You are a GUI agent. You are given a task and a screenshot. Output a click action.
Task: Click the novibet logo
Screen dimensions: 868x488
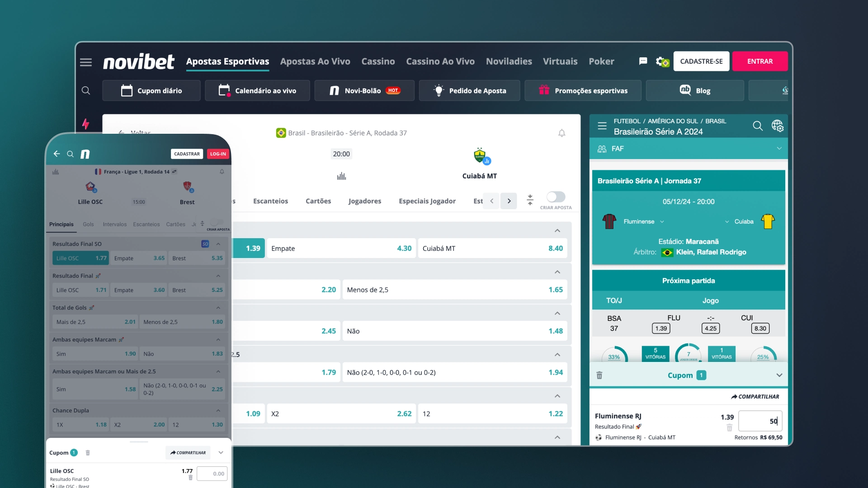(138, 61)
